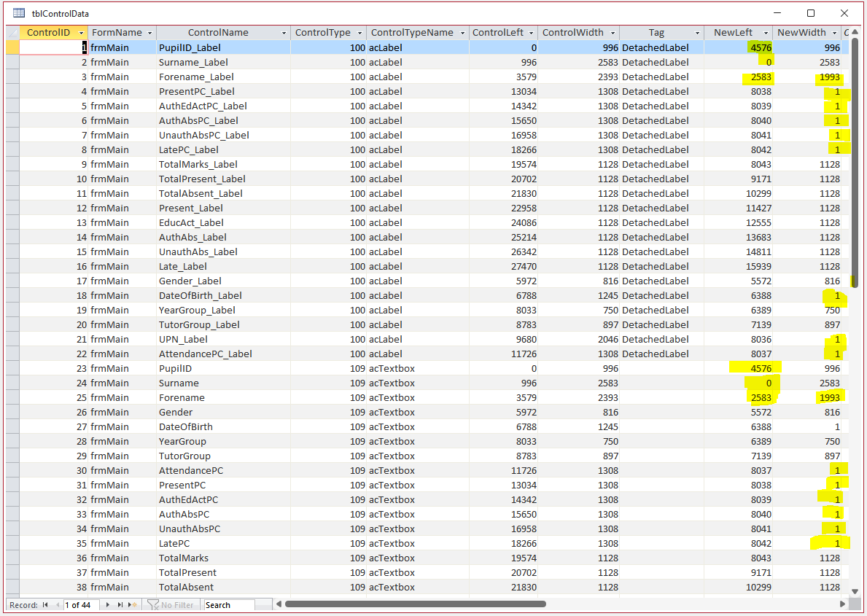Open ControlID column filter dropdown
This screenshot has width=867, height=616.
81,34
